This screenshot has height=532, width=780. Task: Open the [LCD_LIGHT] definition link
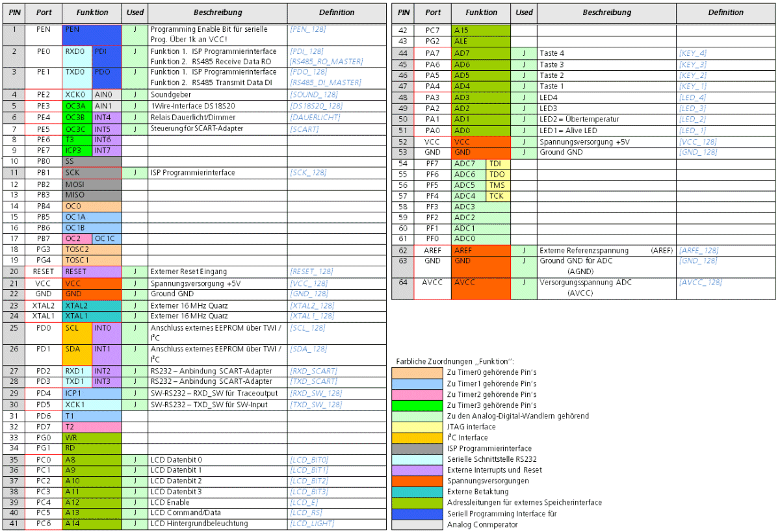pos(311,524)
